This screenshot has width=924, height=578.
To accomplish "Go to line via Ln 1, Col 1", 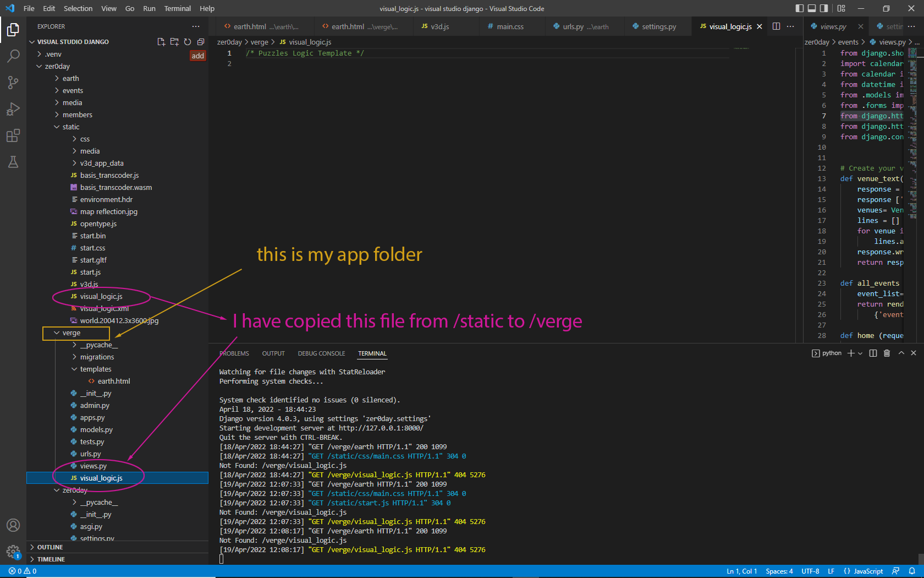I will pos(742,571).
